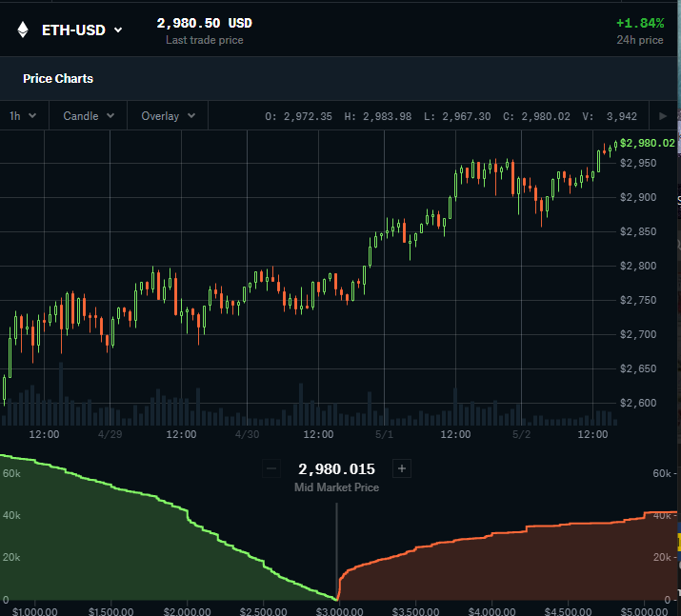
Task: Click the 4/29 date axis label
Action: (x=110, y=434)
